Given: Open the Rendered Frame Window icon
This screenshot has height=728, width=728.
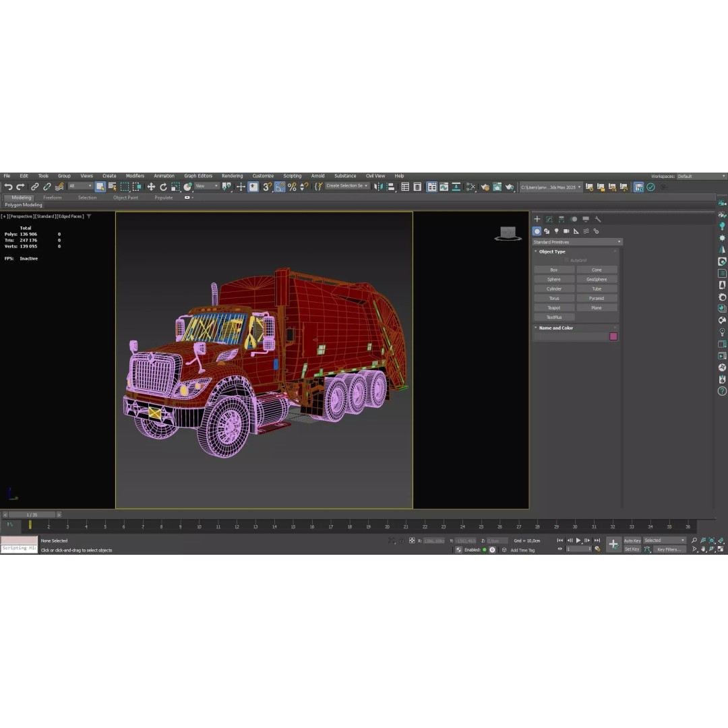Looking at the screenshot, I should coord(497,187).
